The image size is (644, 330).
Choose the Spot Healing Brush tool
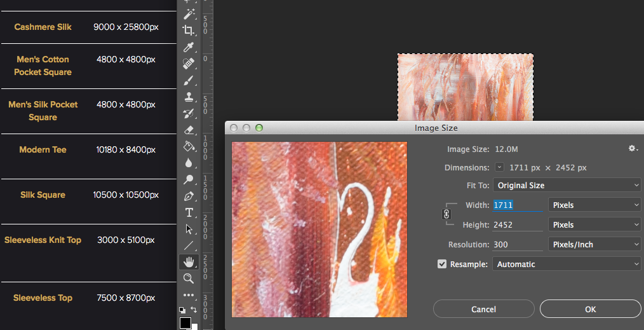pos(189,64)
